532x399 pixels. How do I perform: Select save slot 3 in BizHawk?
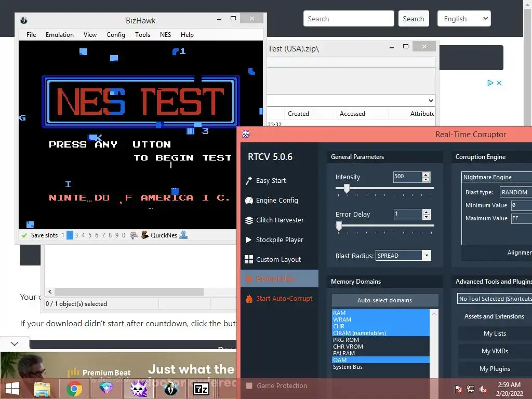click(x=76, y=235)
